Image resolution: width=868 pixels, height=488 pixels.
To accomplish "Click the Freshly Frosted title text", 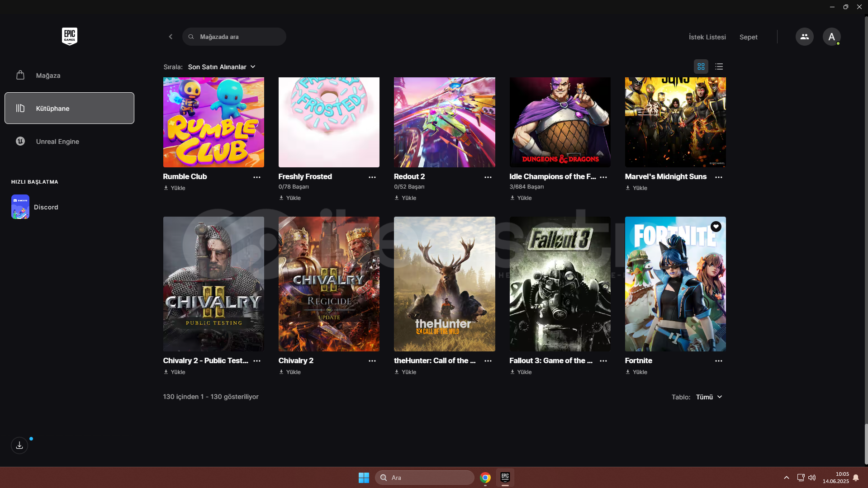I will [x=305, y=176].
